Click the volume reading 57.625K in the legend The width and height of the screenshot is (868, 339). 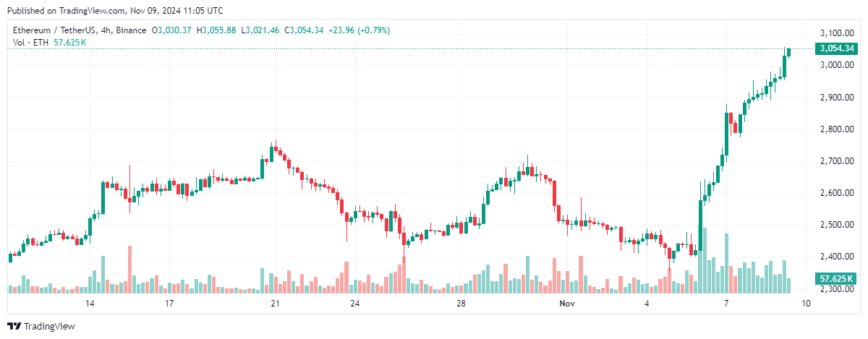(70, 43)
